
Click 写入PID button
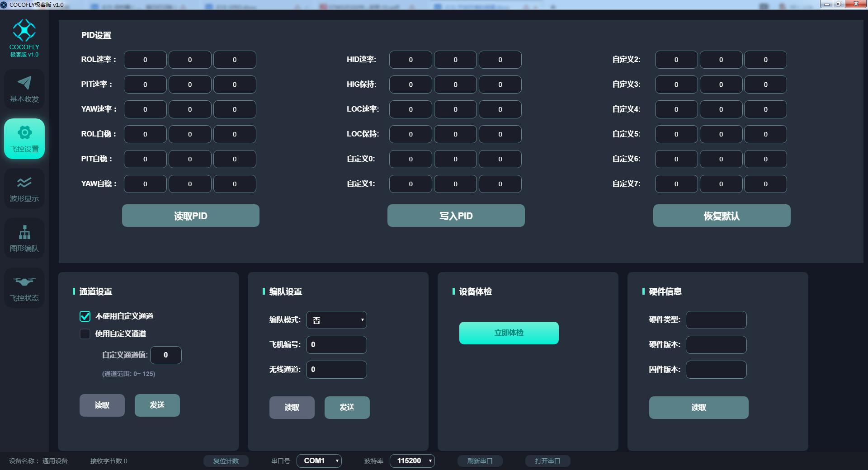(456, 216)
